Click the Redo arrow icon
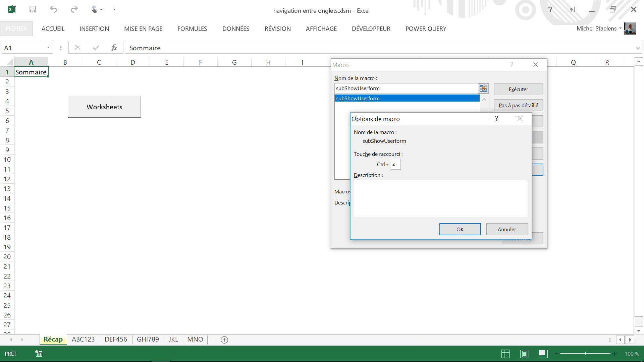This screenshot has width=644, height=362. pos(74,9)
